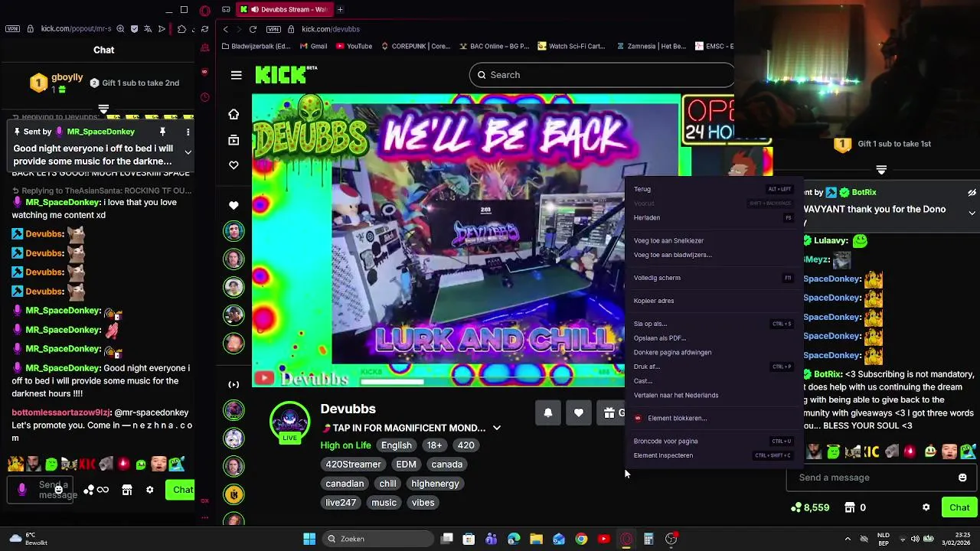Open emoji picker in main chat
Viewport: 980px width, 551px height.
click(x=962, y=478)
